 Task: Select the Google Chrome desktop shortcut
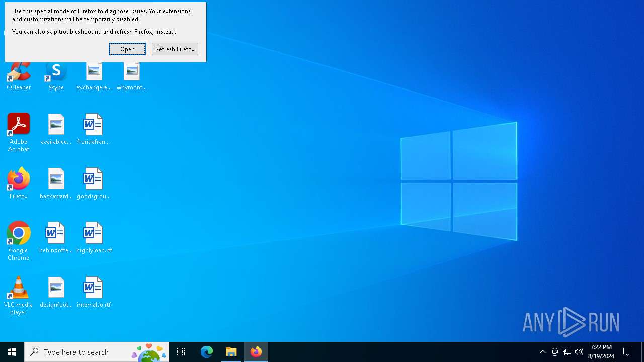(19, 241)
